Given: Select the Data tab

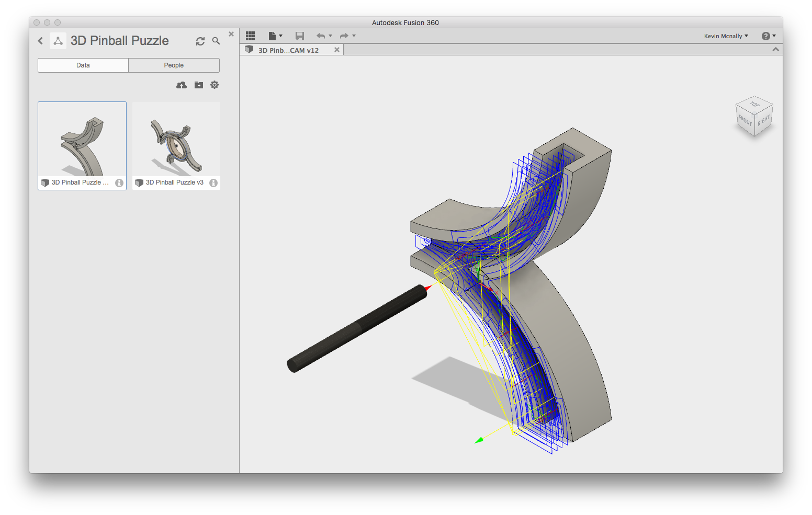Looking at the screenshot, I should (83, 65).
